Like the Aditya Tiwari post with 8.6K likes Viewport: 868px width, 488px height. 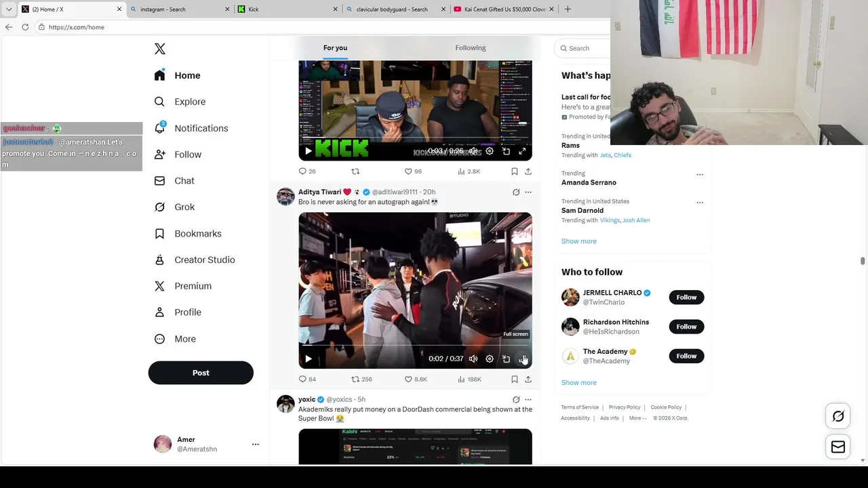point(416,379)
